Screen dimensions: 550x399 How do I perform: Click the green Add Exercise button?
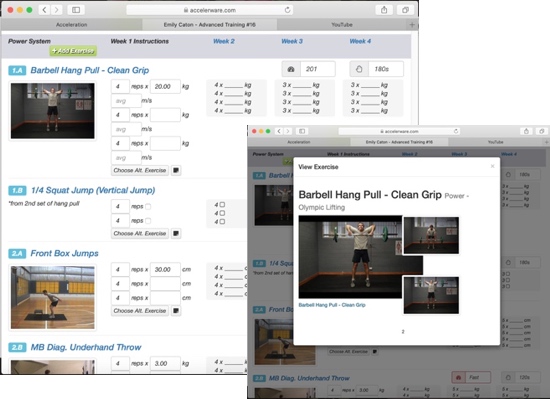pos(73,51)
